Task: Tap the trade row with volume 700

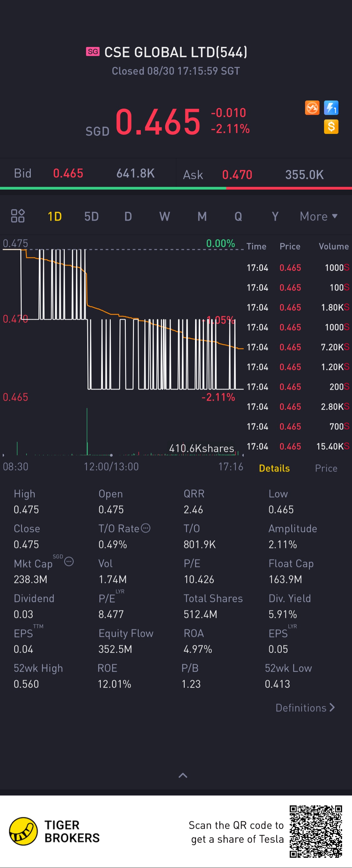Action: tap(298, 426)
